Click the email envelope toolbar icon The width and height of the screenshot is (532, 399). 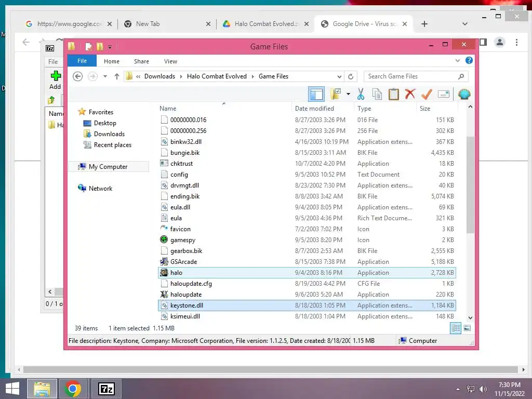click(444, 94)
